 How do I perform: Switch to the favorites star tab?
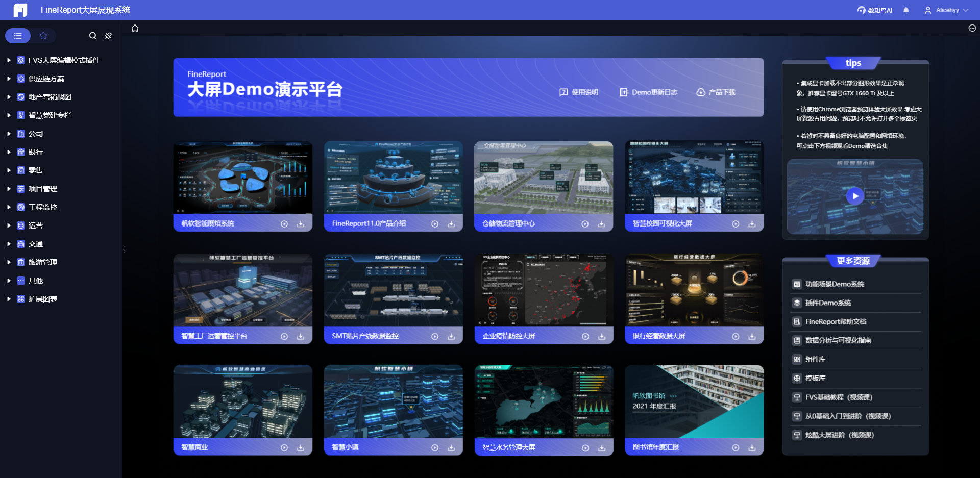[x=43, y=36]
